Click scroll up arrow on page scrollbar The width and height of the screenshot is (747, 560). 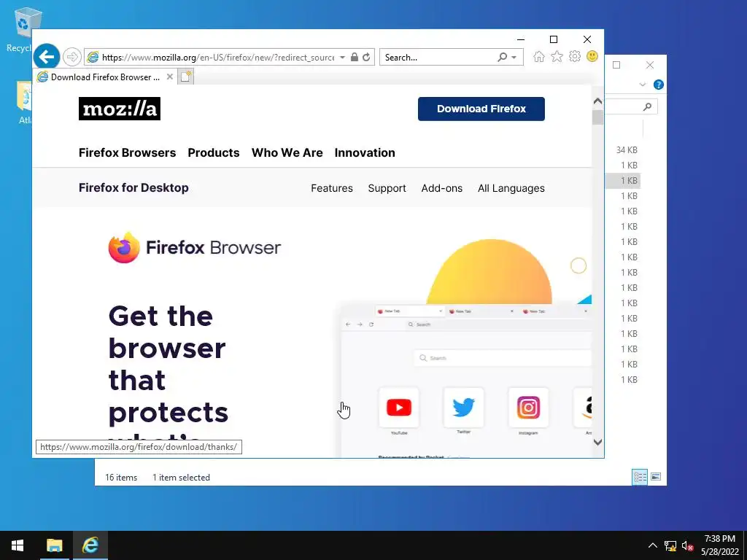pos(598,101)
